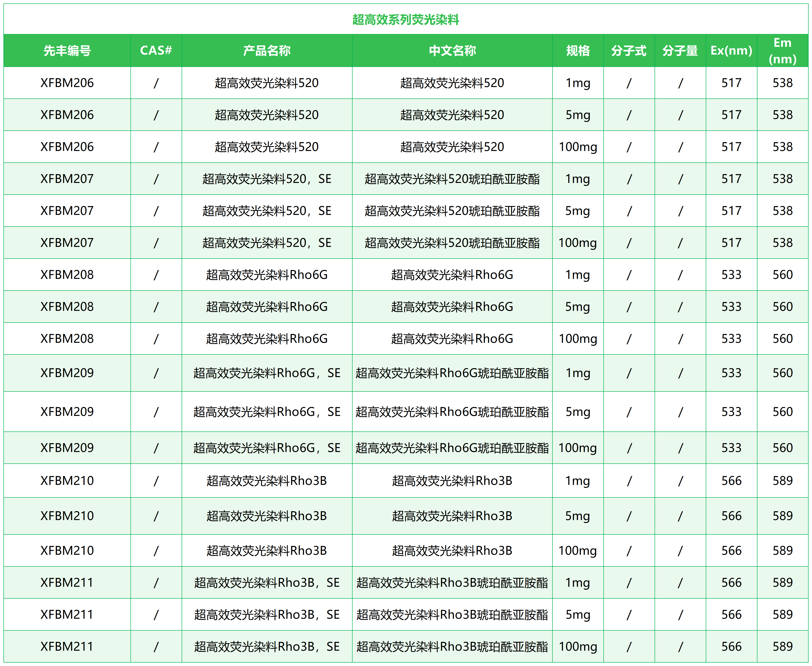Select the Em (nm) column header

coord(783,51)
